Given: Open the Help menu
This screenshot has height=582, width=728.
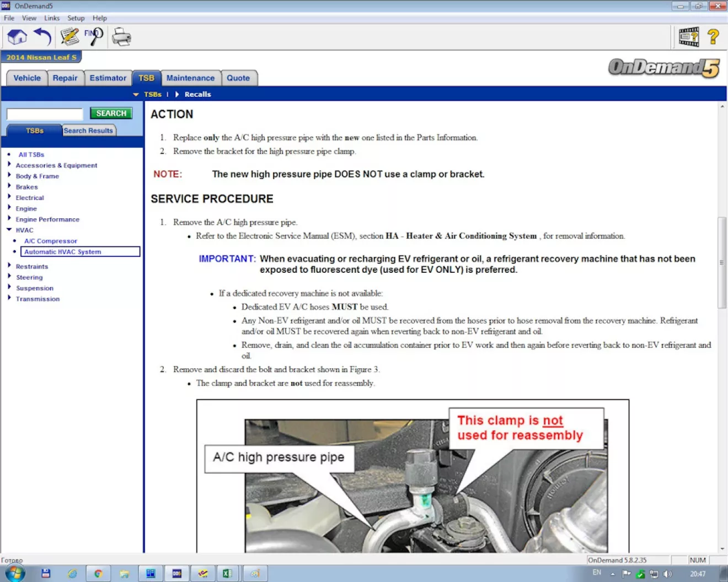Looking at the screenshot, I should pos(100,18).
